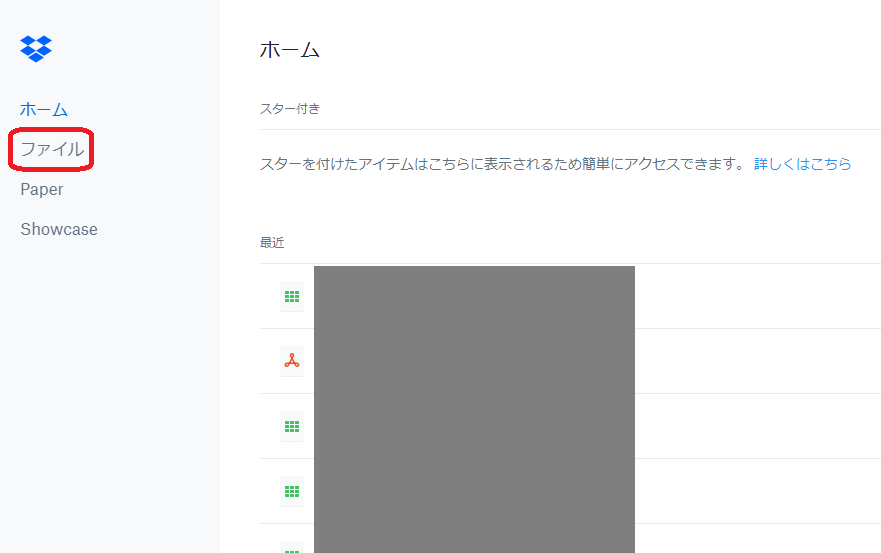Select the spreadsheet icon directly below the PDF icon
The width and height of the screenshot is (881, 553).
[292, 427]
